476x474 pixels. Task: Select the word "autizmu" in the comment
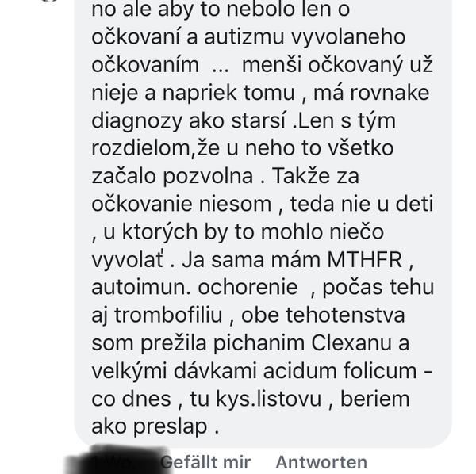click(x=244, y=37)
